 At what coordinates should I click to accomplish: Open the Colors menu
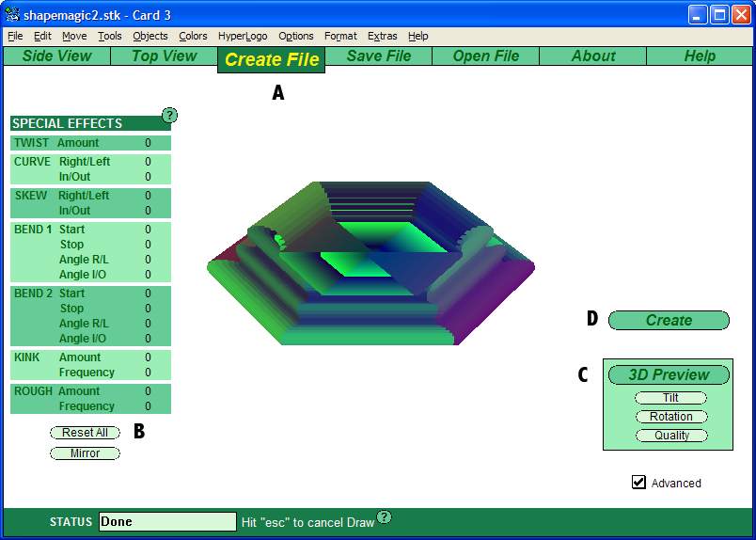click(x=193, y=36)
